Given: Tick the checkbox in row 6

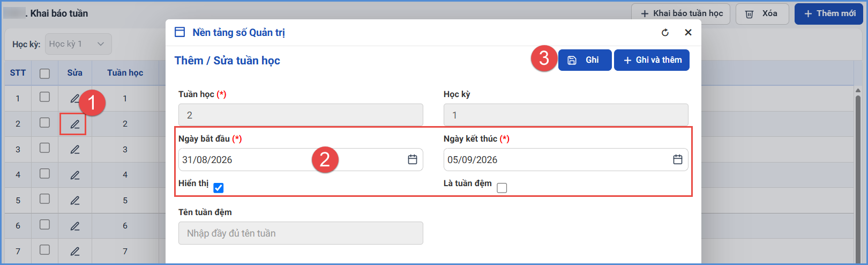Looking at the screenshot, I should pos(45,224).
